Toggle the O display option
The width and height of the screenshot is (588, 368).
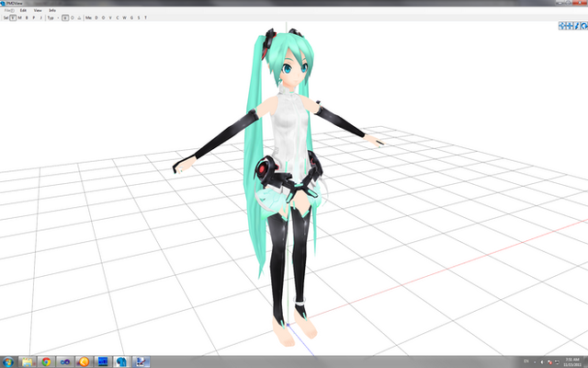[x=103, y=17]
